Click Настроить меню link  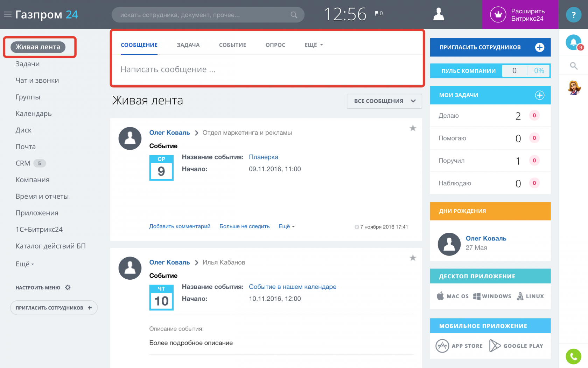click(38, 287)
